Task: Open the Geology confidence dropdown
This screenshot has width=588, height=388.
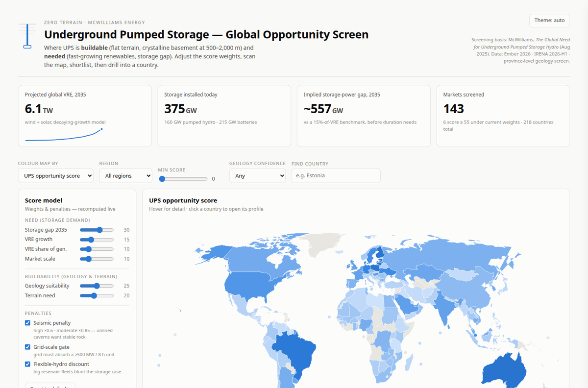Action: coord(257,176)
